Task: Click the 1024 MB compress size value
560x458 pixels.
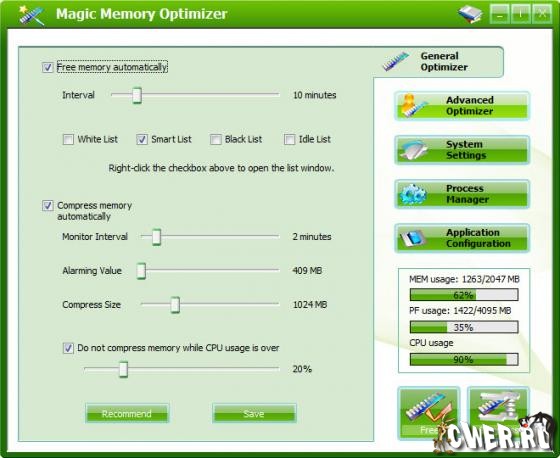Action: tap(310, 304)
